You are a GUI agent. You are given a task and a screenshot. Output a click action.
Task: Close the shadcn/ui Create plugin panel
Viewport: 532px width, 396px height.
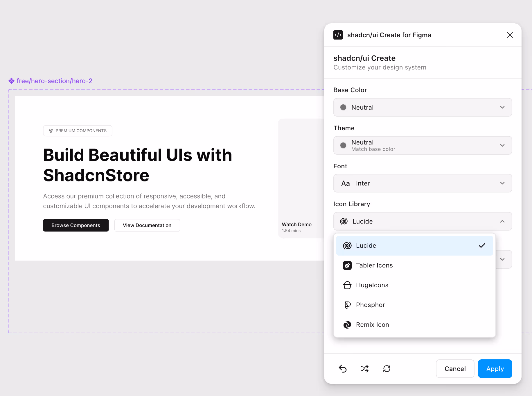510,35
